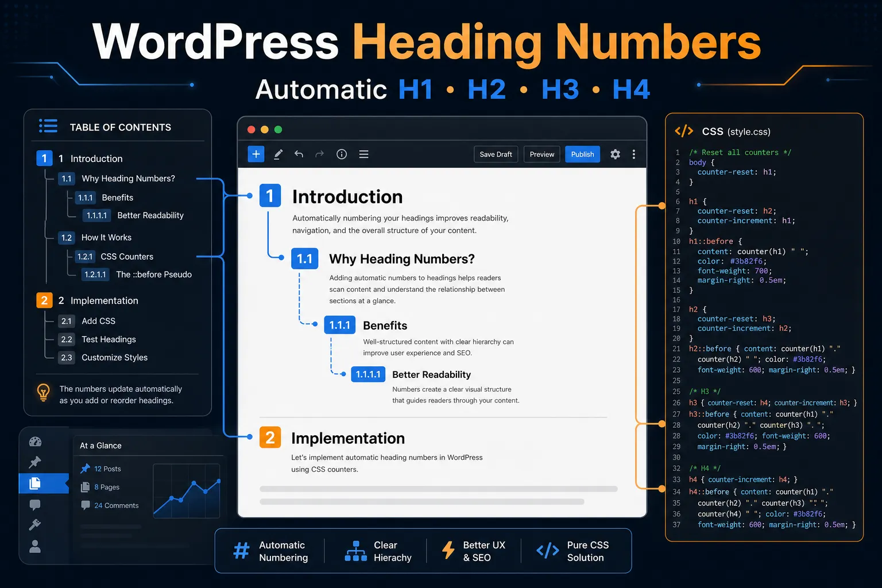
Task: Click the At a Glance widget title
Action: [x=100, y=446]
